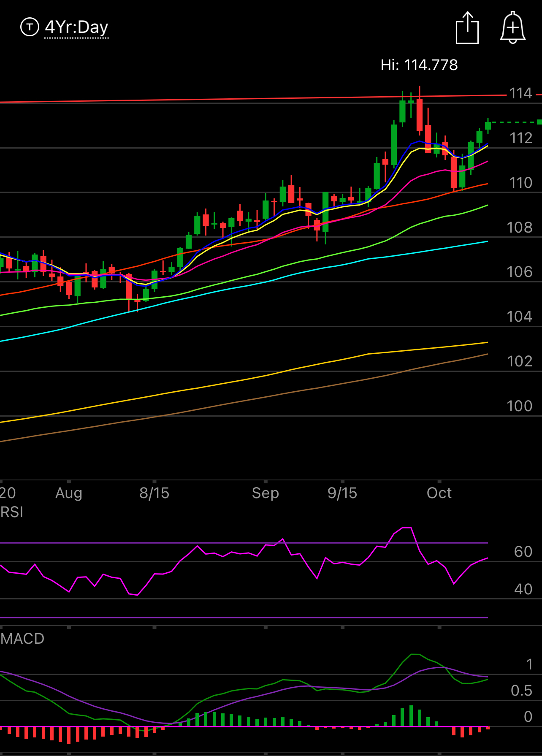Image resolution: width=542 pixels, height=756 pixels.
Task: Select the 8/15 date axis label
Action: click(x=154, y=493)
